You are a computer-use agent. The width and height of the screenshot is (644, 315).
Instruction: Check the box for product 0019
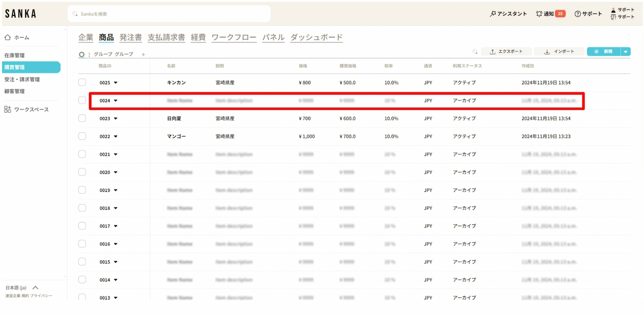[82, 190]
